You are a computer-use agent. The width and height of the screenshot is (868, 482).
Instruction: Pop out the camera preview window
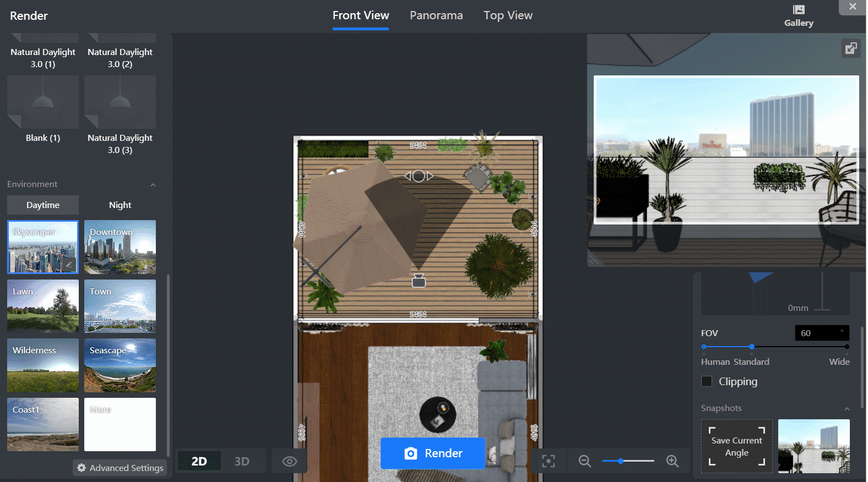coord(851,48)
